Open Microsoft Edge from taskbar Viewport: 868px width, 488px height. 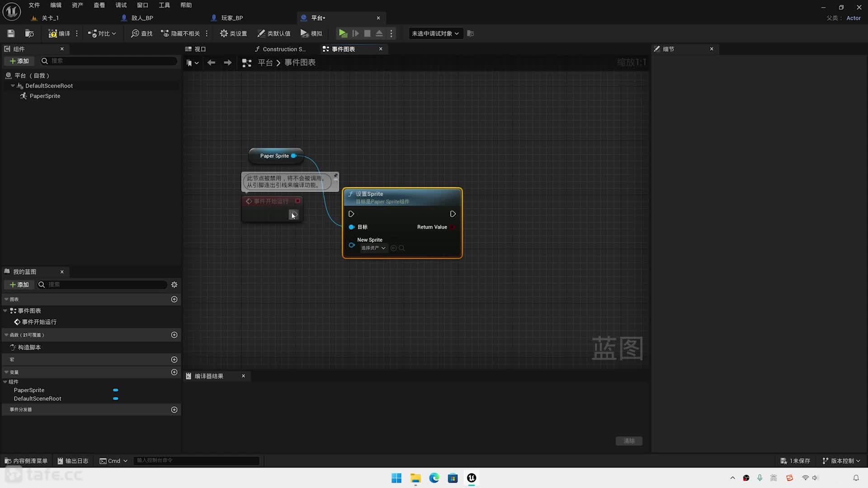coord(434,478)
